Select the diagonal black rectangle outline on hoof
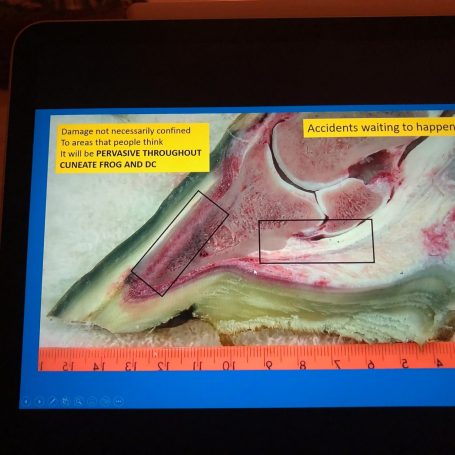This screenshot has height=455, width=455. pos(180,243)
